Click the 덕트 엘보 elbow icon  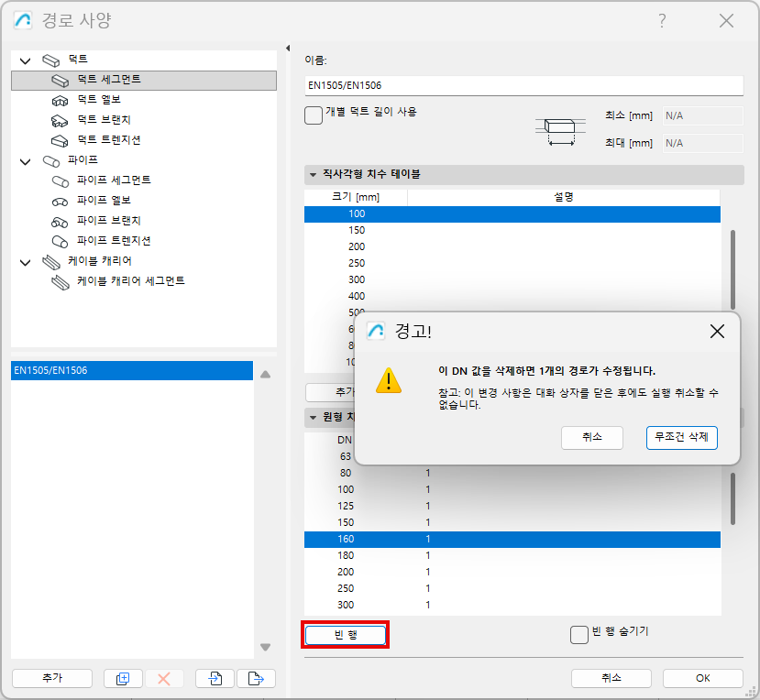pyautogui.click(x=61, y=101)
